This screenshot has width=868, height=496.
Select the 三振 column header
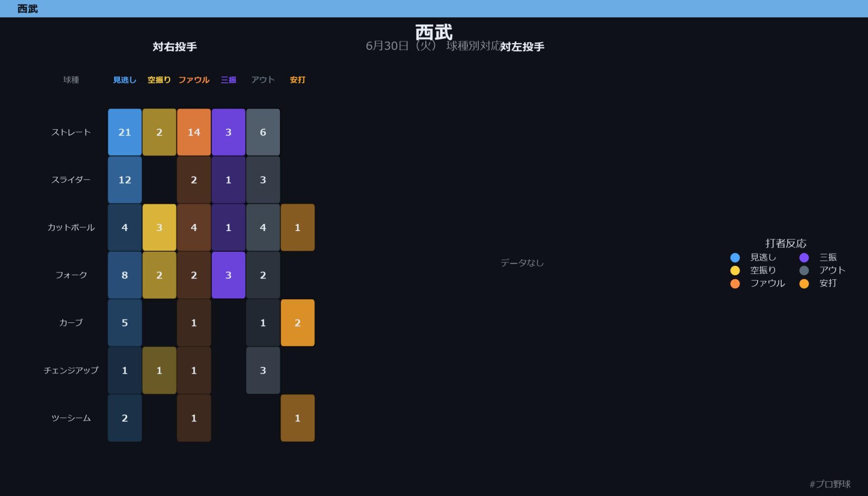pyautogui.click(x=228, y=80)
